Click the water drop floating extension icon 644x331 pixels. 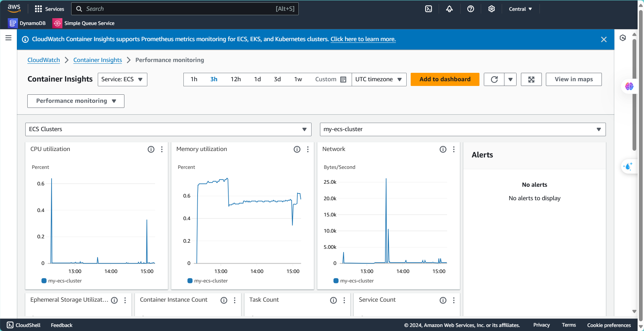point(628,167)
